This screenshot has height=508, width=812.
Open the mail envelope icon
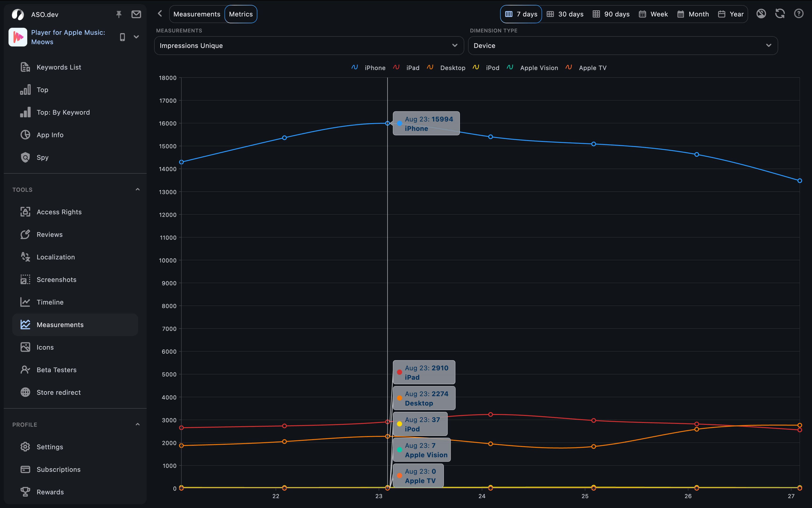(136, 14)
